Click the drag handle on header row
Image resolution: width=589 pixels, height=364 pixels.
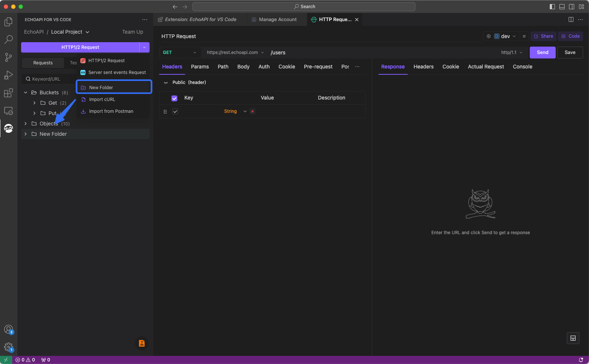[x=165, y=111]
